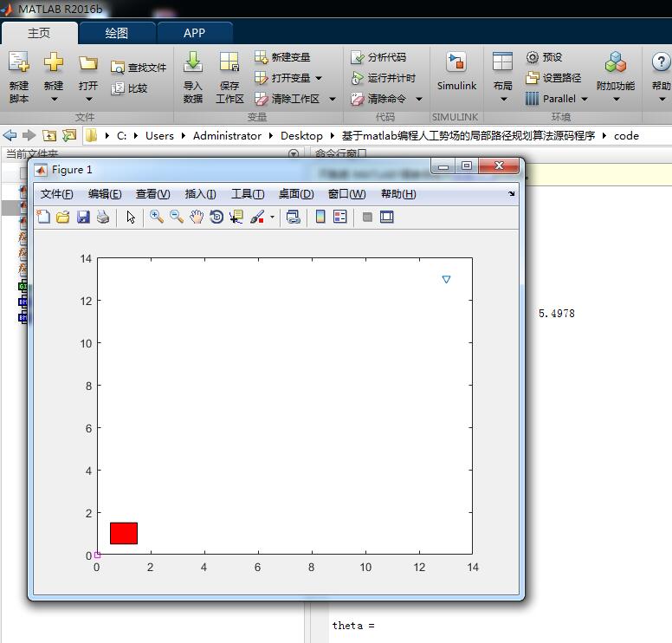Open 查看(V) menu in Figure 1
The image size is (672, 643).
[152, 194]
